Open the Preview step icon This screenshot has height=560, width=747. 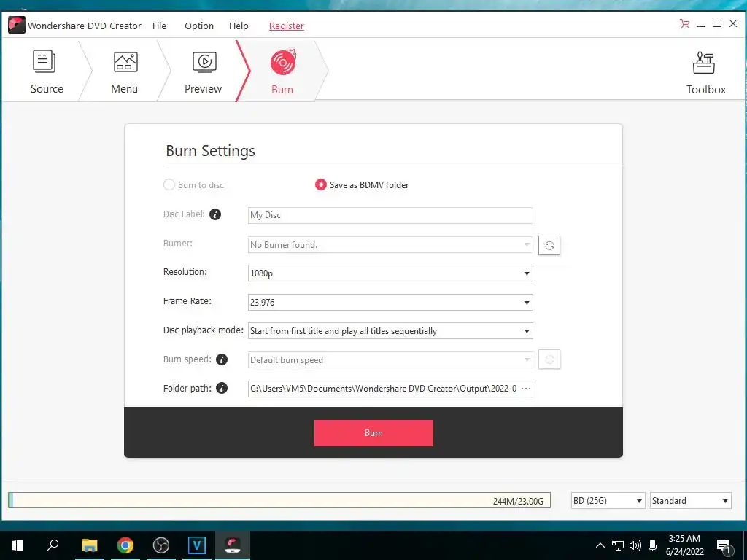(204, 62)
